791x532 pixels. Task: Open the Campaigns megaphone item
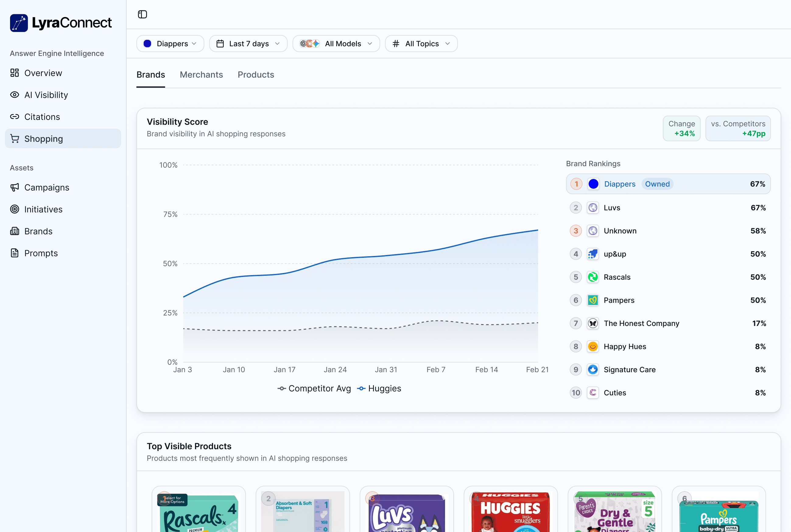pyautogui.click(x=47, y=187)
